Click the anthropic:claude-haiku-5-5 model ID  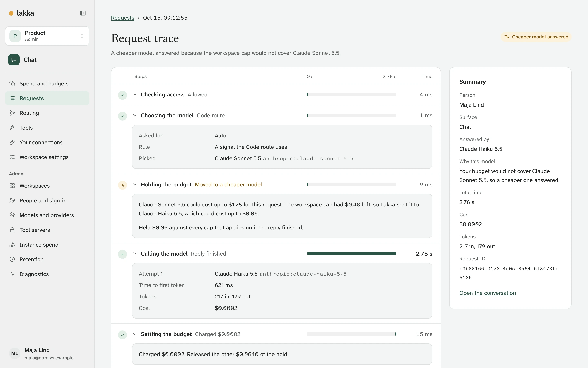point(303,274)
